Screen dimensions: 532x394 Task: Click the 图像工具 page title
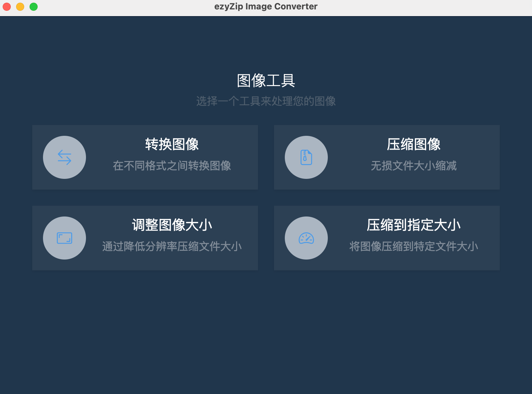(266, 81)
